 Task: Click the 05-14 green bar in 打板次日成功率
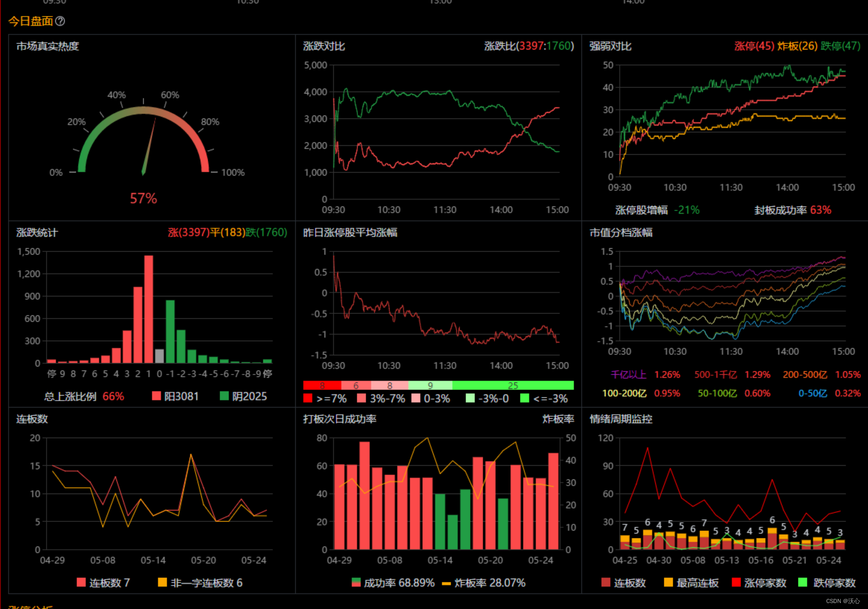tap(440, 522)
